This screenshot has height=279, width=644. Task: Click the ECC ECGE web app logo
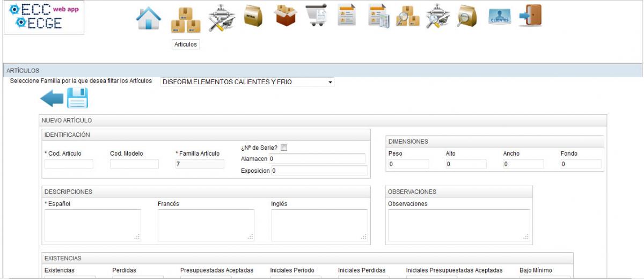click(44, 18)
